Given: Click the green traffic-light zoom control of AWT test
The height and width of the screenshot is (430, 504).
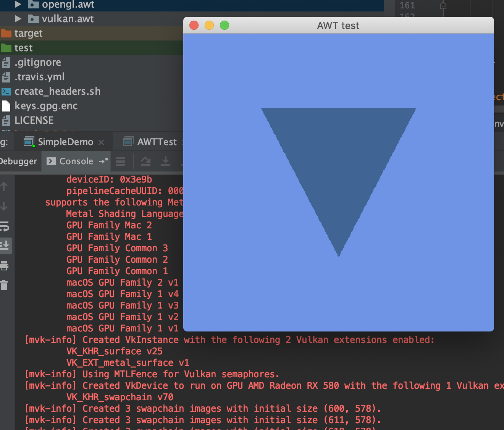Looking at the screenshot, I should (x=225, y=25).
